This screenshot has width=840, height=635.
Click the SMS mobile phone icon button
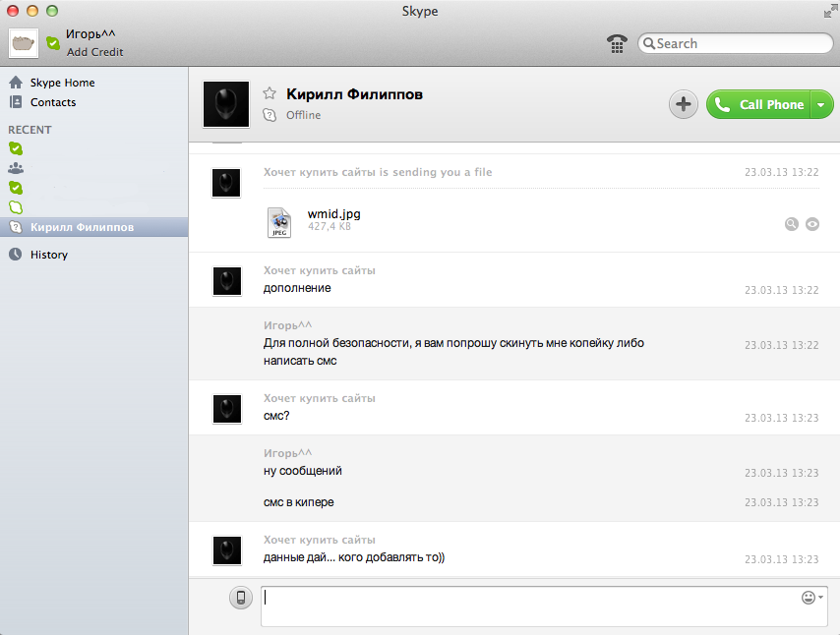pyautogui.click(x=241, y=598)
